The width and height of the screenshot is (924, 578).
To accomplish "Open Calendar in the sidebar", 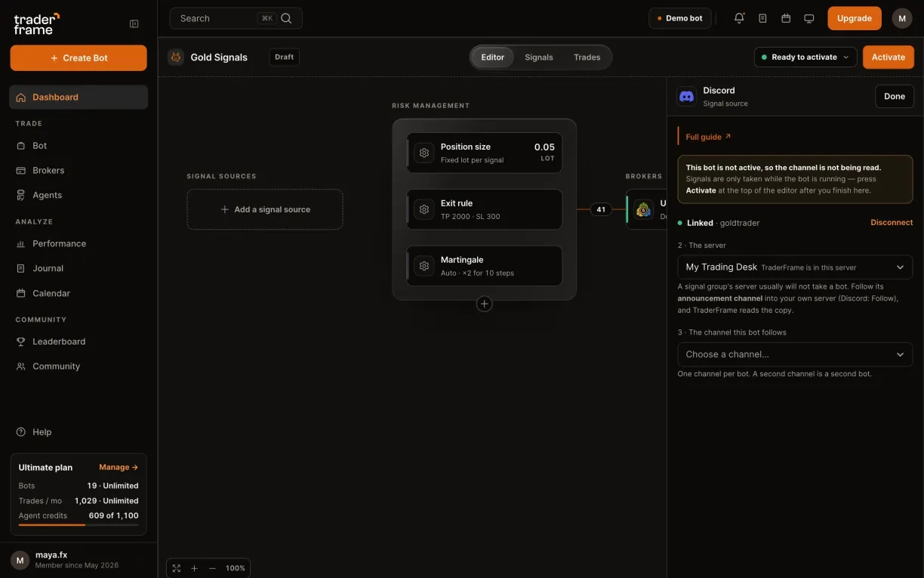I will 79,293.
